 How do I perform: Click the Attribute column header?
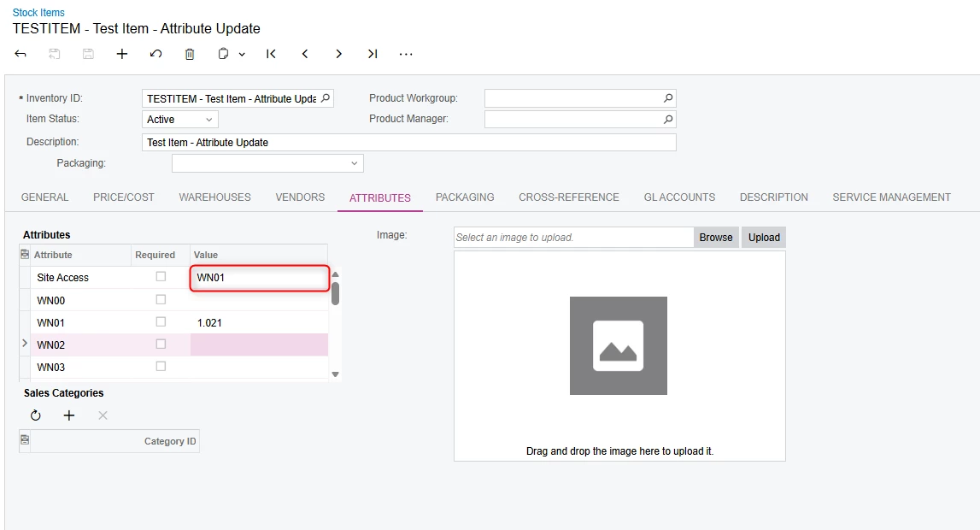[x=80, y=255]
